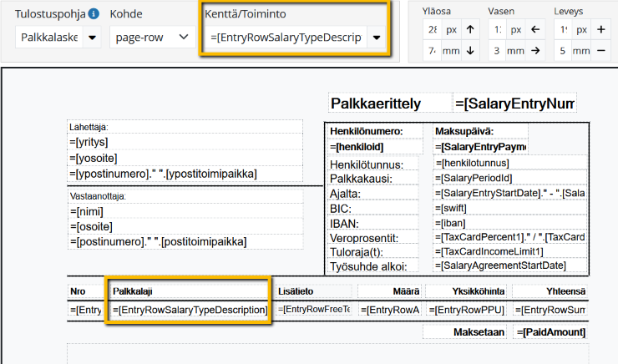Select the =[PaidAmount] field
This screenshot has height=364, width=618.
[551, 332]
